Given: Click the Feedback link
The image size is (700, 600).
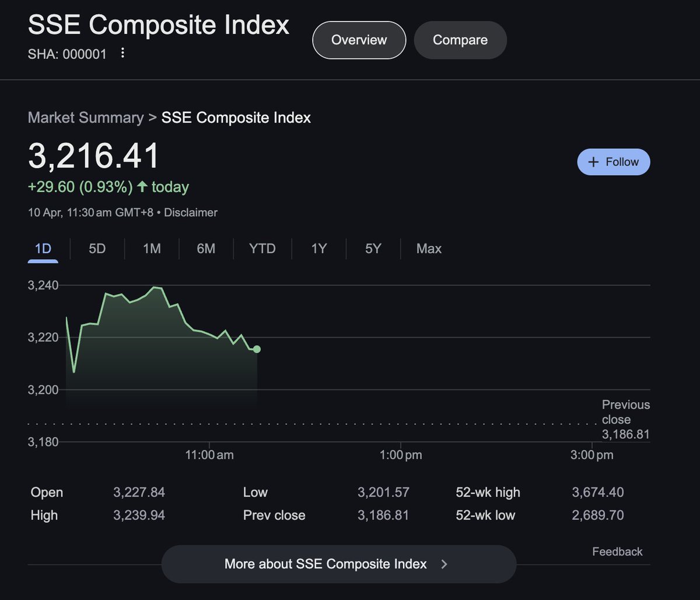Looking at the screenshot, I should (x=617, y=552).
